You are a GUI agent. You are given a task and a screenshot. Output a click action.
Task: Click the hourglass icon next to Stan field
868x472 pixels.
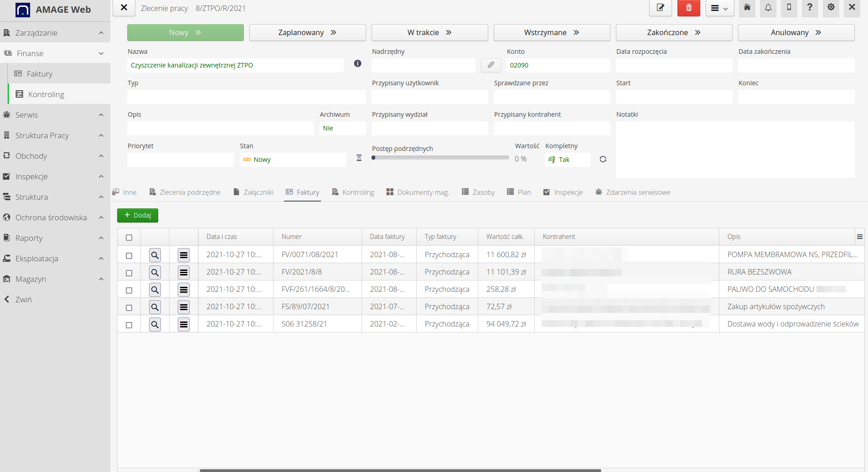point(359,157)
